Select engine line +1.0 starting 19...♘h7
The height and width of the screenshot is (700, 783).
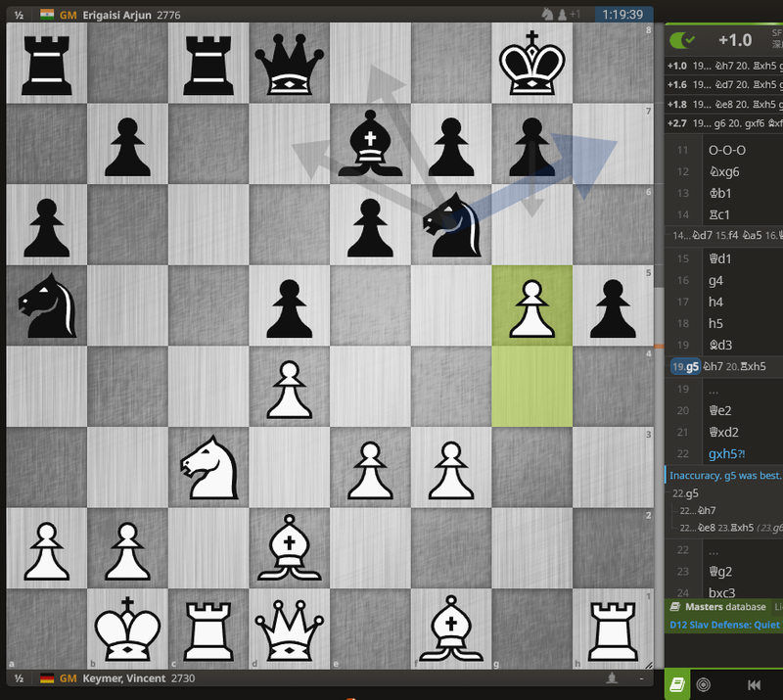[x=724, y=66]
